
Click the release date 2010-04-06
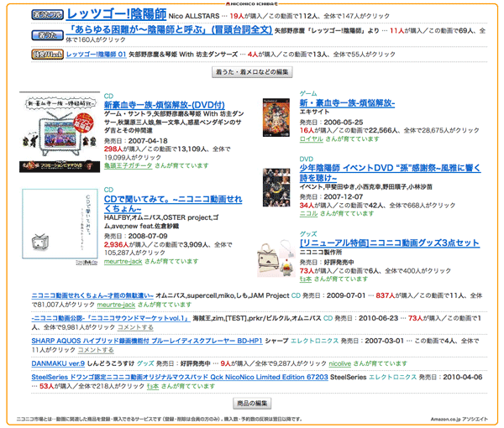[463, 377]
